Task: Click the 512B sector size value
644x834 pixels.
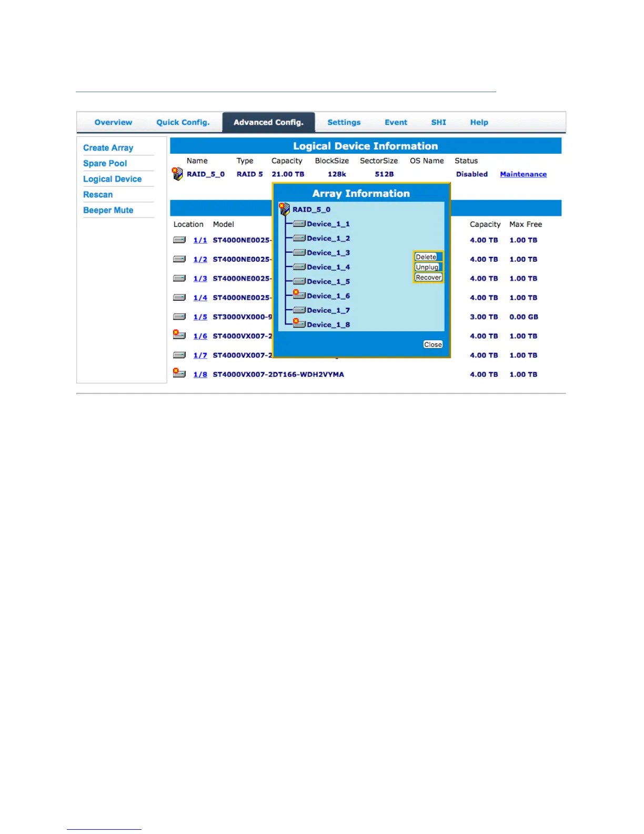Action: pos(384,174)
